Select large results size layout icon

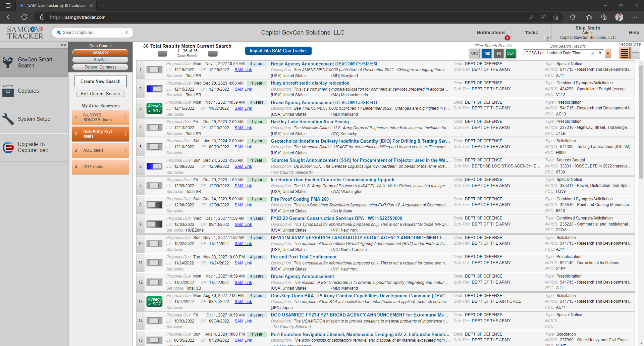pos(636,53)
